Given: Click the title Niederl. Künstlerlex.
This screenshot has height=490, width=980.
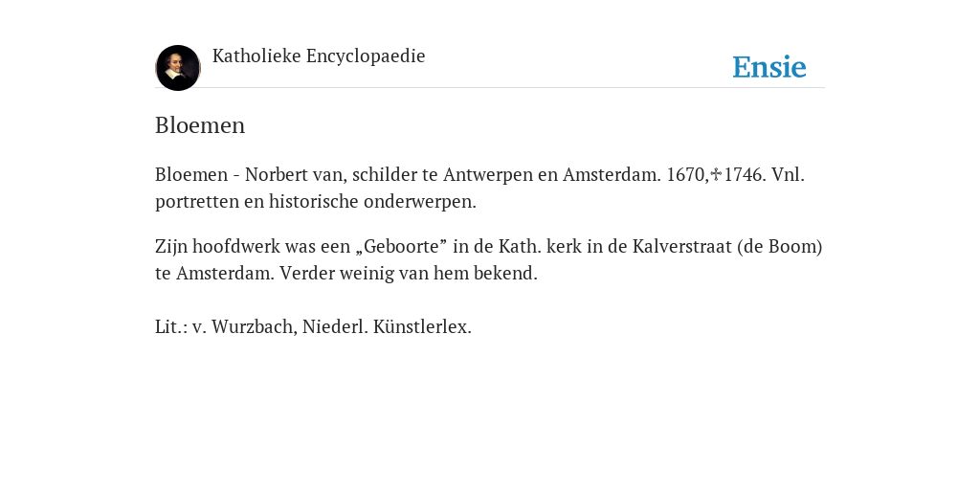Looking at the screenshot, I should 387,327.
